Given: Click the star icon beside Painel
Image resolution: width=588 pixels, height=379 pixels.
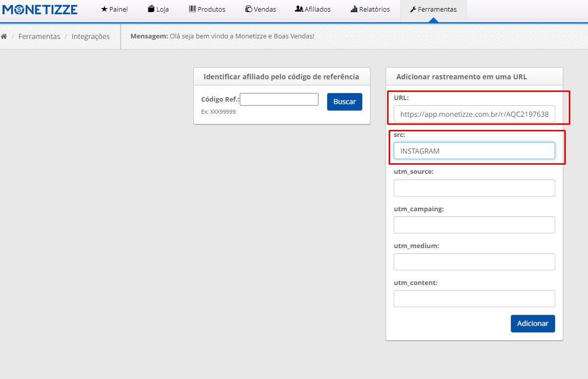Looking at the screenshot, I should click(x=104, y=9).
